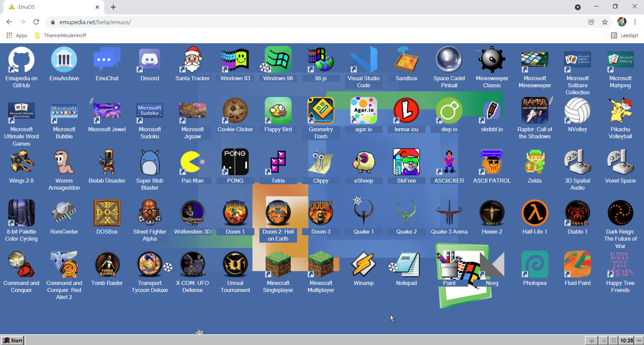Launch Photopea from the desktop
This screenshot has width=644, height=345.
(535, 265)
